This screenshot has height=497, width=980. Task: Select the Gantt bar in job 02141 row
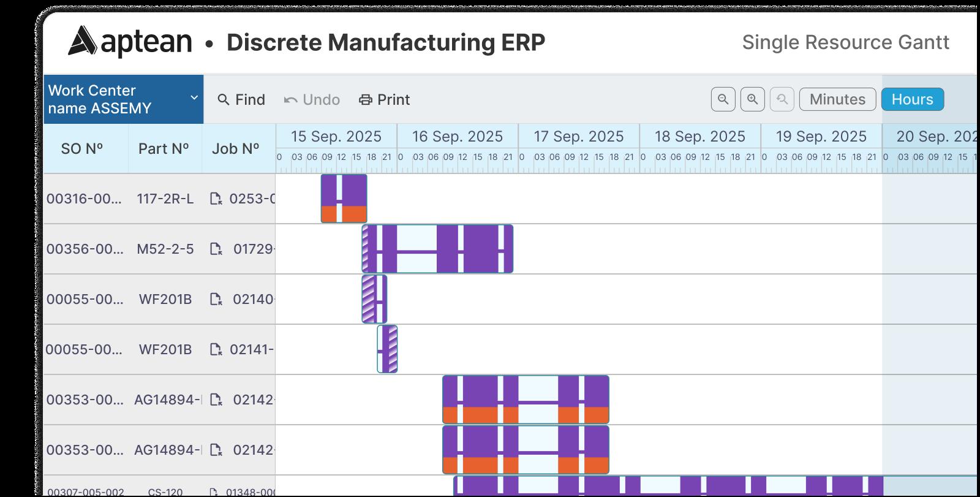click(387, 349)
